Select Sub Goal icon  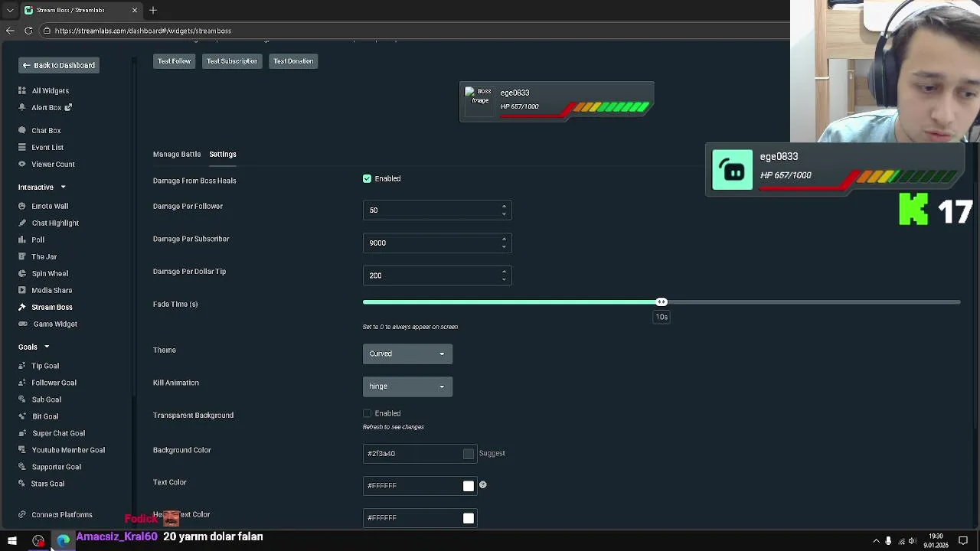click(x=22, y=399)
